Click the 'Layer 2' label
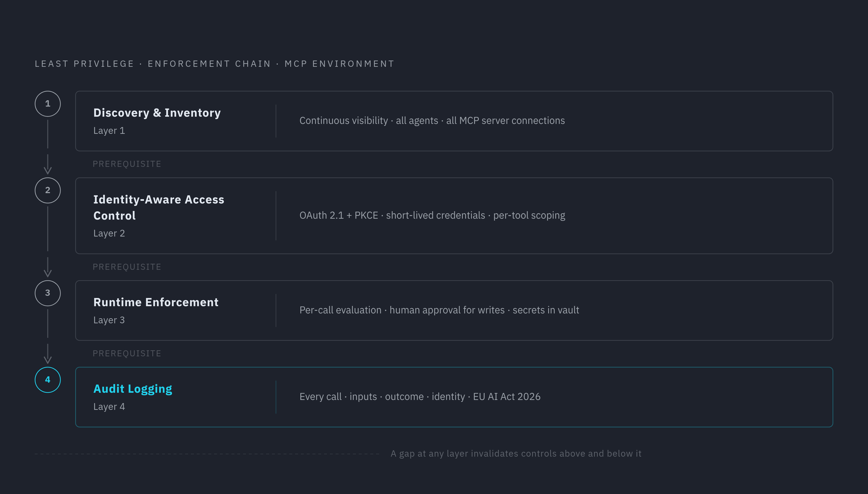 tap(109, 233)
